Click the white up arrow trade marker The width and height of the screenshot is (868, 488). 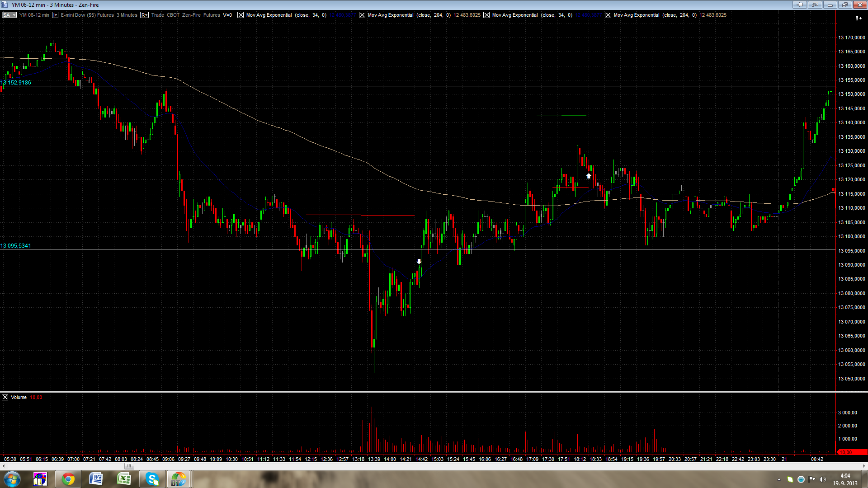pos(589,176)
